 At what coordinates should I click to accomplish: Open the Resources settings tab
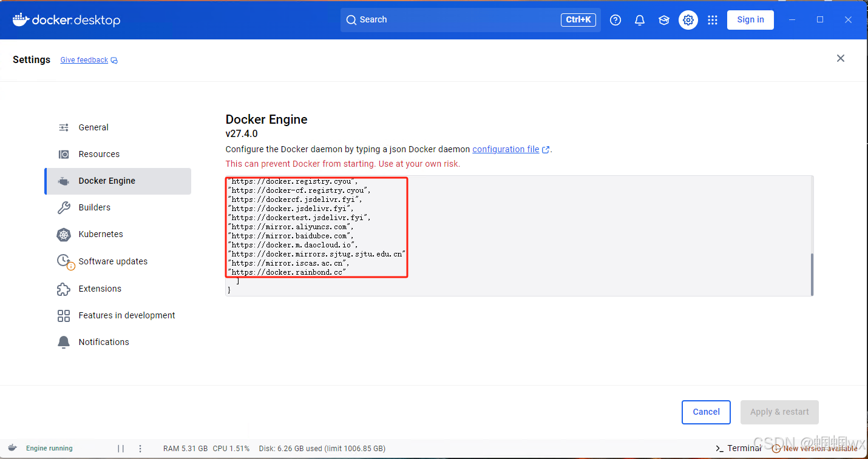(118, 154)
